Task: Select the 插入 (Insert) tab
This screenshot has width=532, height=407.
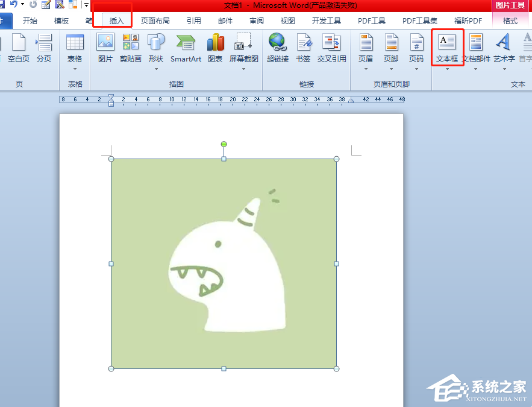Action: pos(116,21)
